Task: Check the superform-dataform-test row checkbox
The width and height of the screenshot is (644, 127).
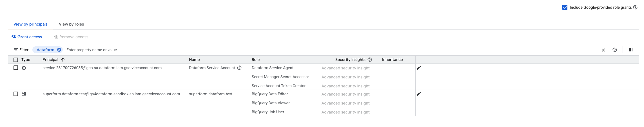Action: [16, 94]
